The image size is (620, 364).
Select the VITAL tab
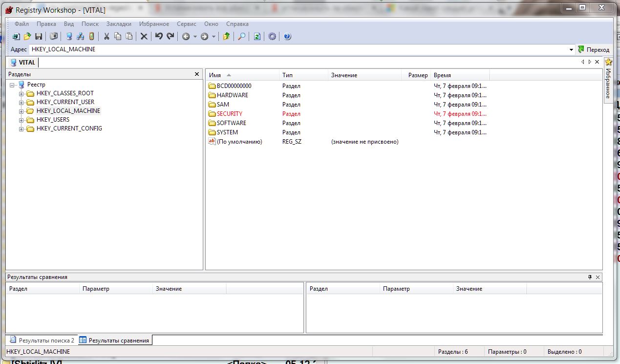tap(22, 62)
